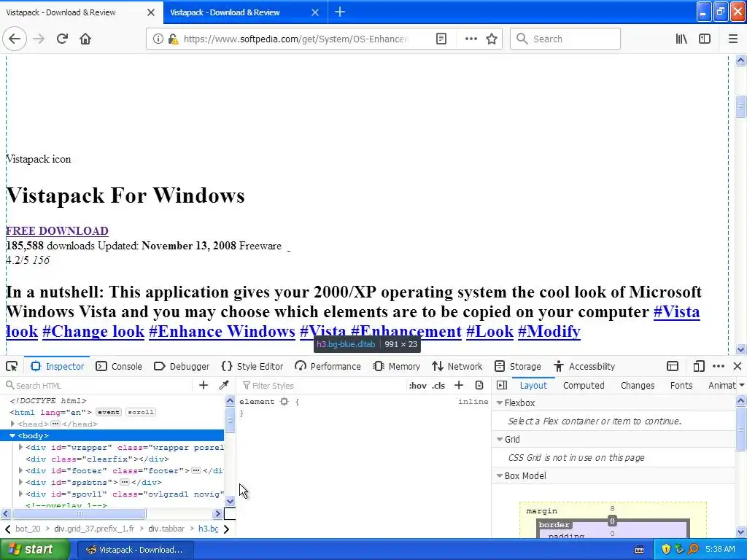This screenshot has width=747, height=560.
Task: Open the Firefox hamburger menu
Action: 732,39
